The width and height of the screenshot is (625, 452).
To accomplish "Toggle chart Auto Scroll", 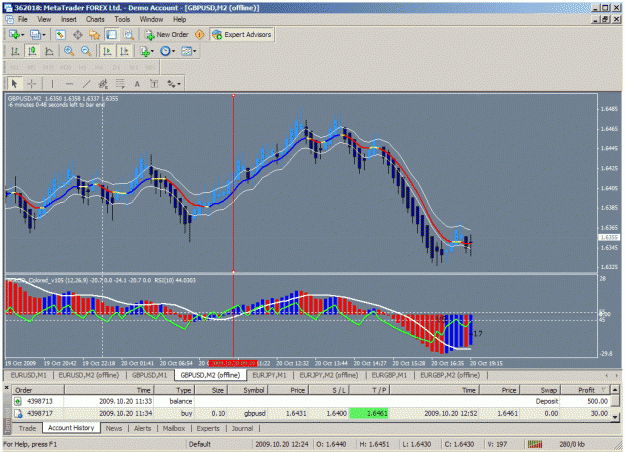I will click(107, 51).
